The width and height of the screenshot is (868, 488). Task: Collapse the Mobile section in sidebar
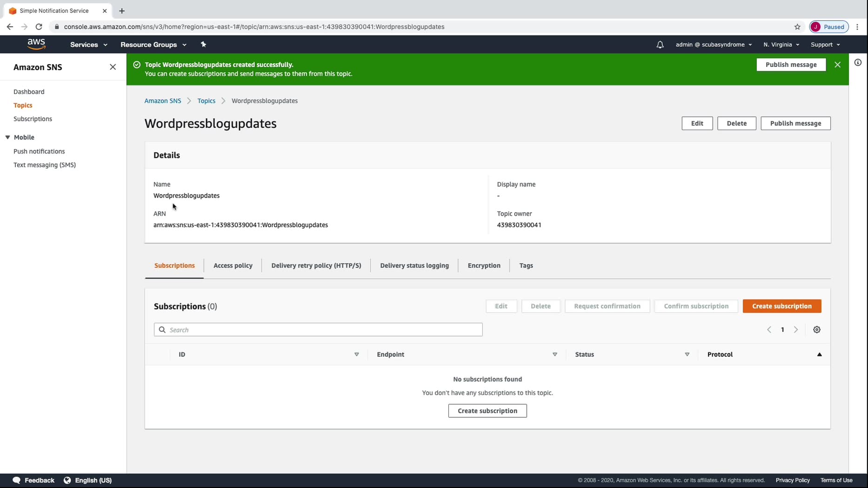pos(8,138)
